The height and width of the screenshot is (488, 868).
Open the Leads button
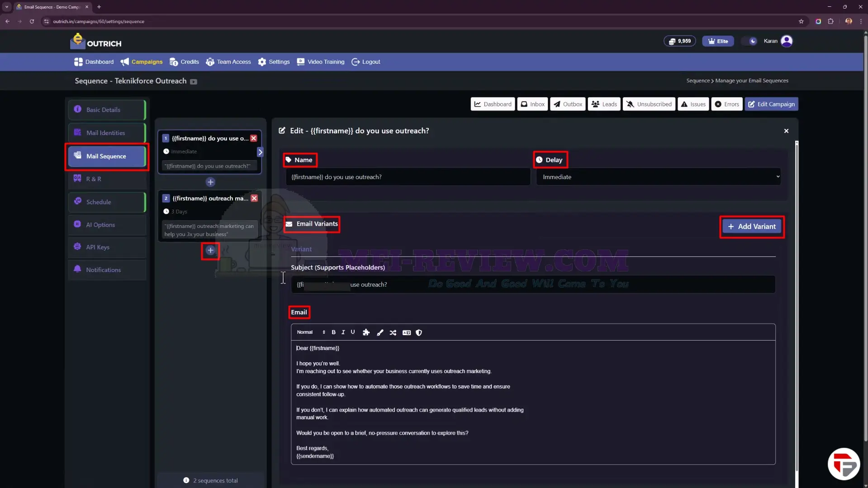pos(604,104)
